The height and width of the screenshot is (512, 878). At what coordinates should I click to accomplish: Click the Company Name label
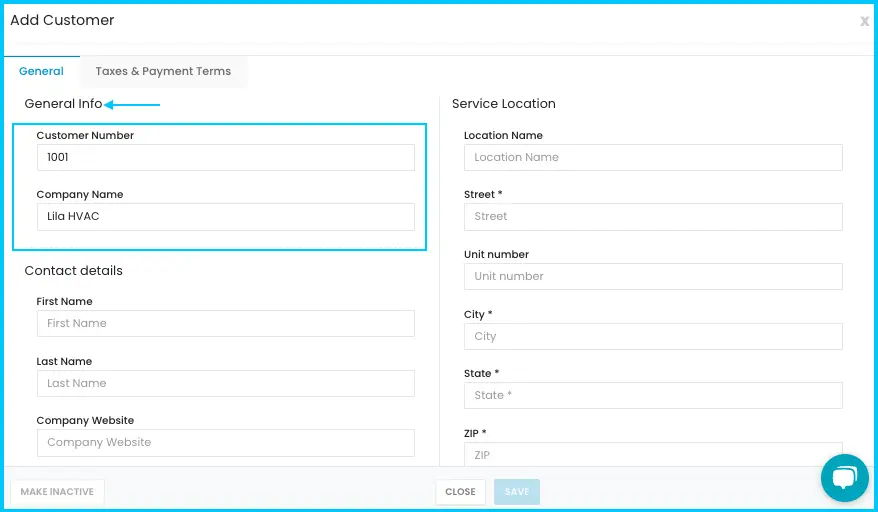pyautogui.click(x=80, y=194)
